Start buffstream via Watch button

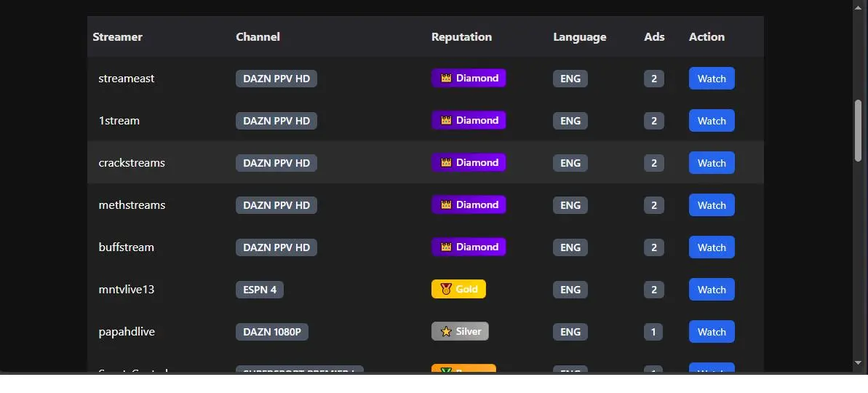coord(712,247)
